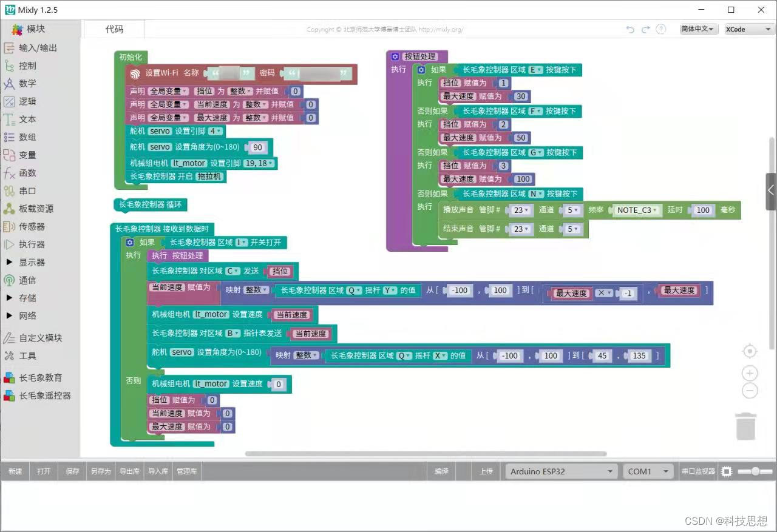Click the chip icon beside 串口监视器
Viewport: 777px width, 532px height.
pos(727,471)
